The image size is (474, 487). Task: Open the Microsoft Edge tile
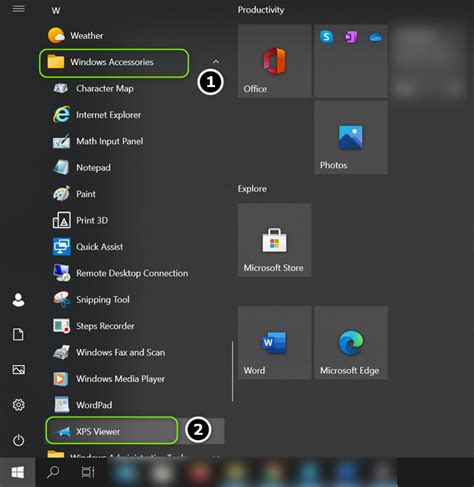351,343
